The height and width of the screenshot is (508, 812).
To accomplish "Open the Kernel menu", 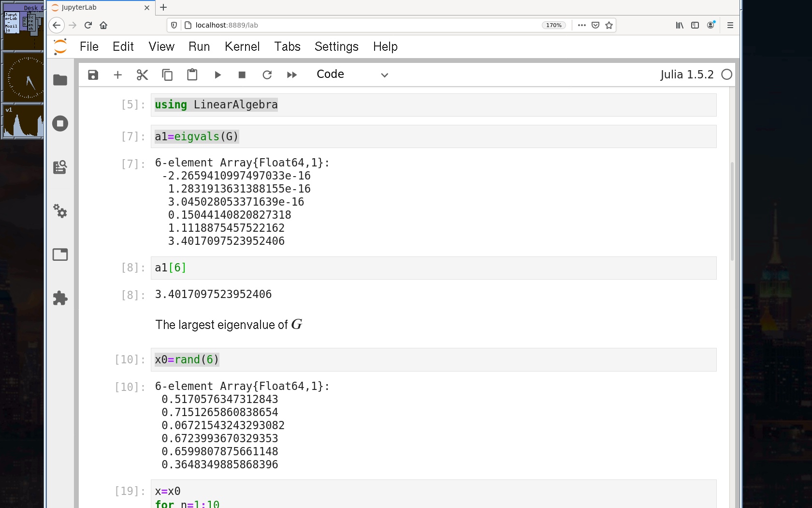I will pyautogui.click(x=242, y=46).
